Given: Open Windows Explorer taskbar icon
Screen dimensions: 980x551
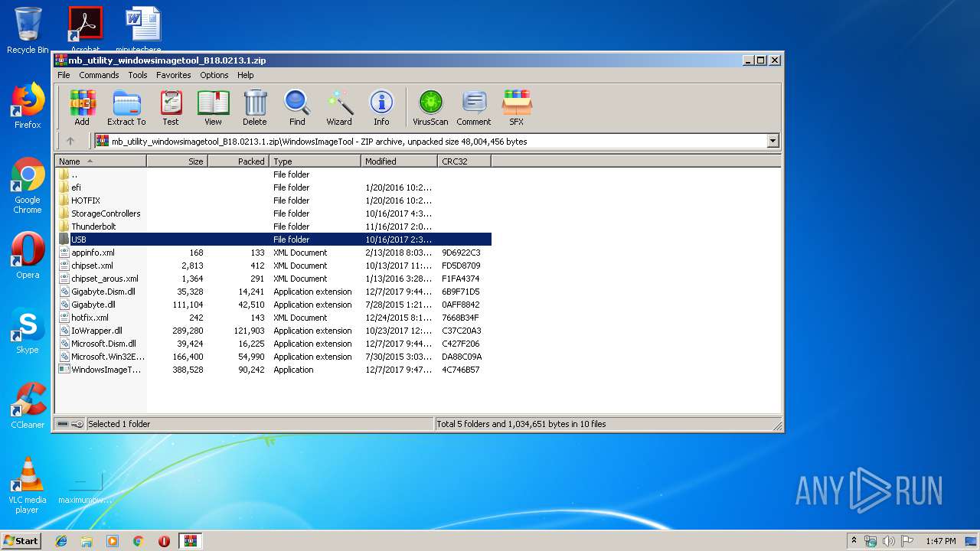Looking at the screenshot, I should point(87,541).
